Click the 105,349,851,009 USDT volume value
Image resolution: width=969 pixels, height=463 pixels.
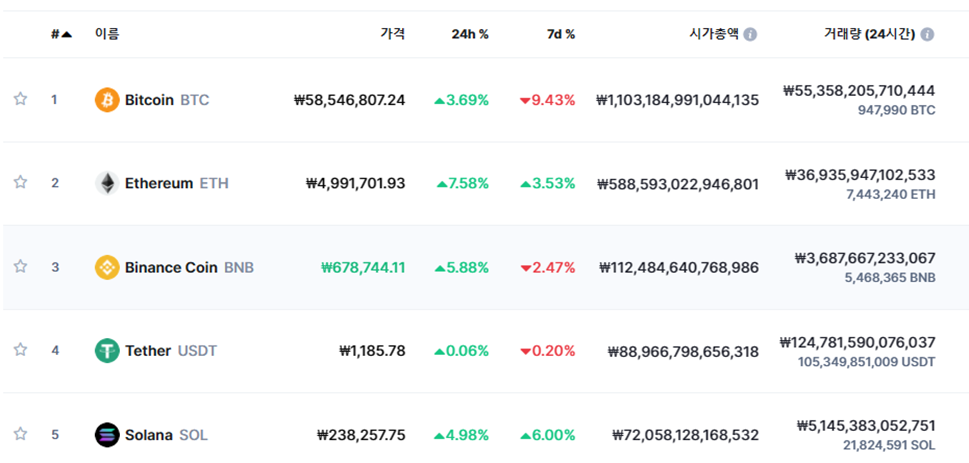[x=866, y=362]
